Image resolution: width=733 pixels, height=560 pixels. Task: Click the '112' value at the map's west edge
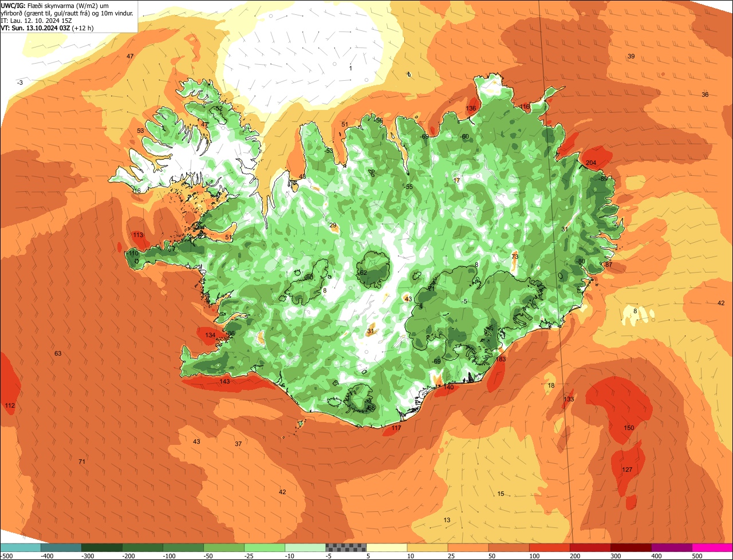click(x=10, y=405)
